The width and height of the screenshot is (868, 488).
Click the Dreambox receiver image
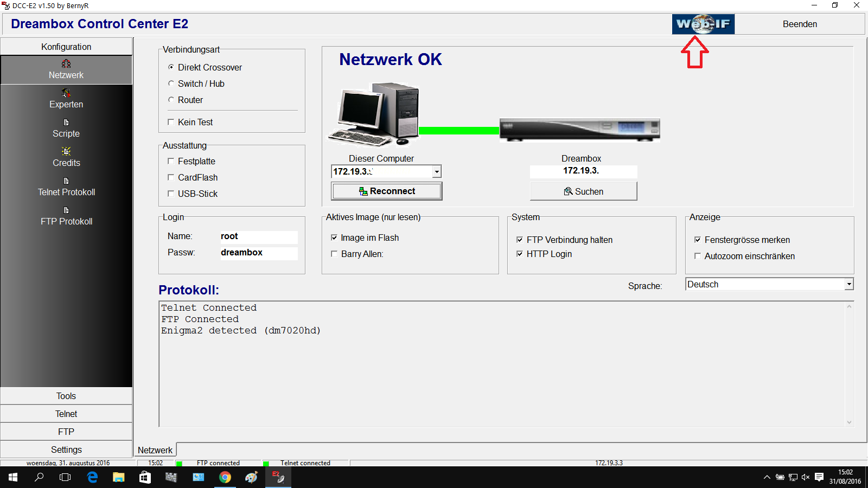(580, 130)
